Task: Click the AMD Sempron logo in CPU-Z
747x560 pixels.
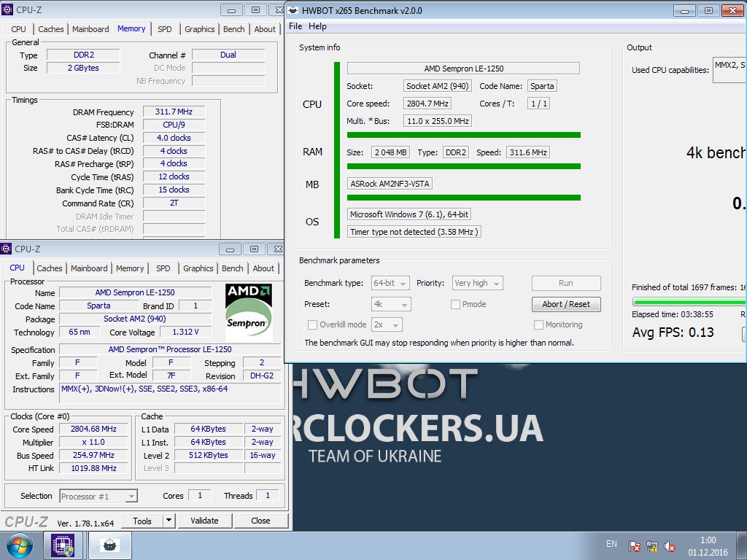Action: coord(249,312)
